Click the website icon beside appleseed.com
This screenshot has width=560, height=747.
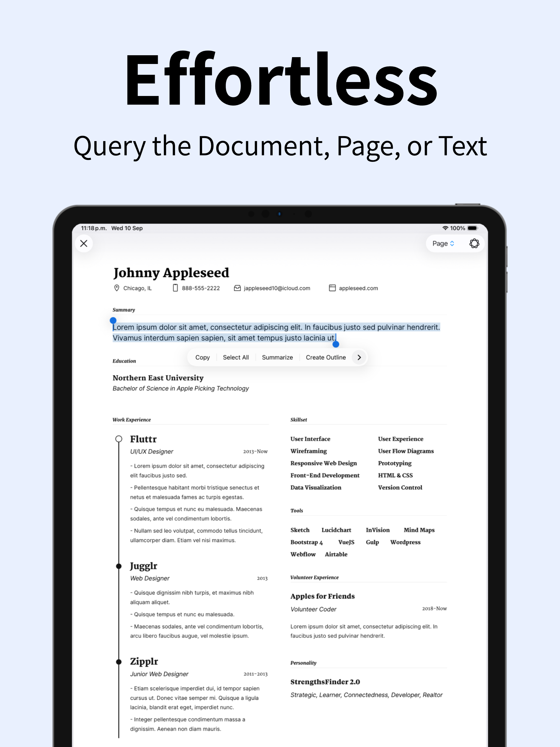click(332, 288)
